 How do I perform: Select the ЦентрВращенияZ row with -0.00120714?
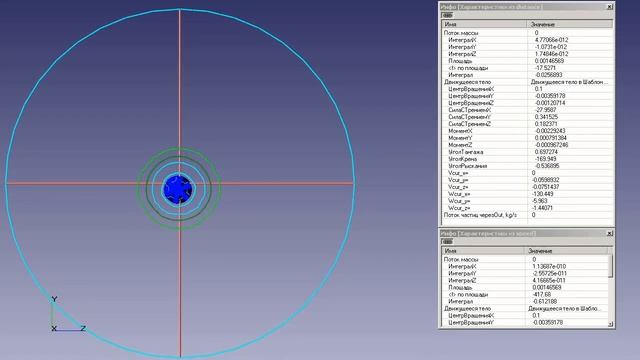coord(527,103)
